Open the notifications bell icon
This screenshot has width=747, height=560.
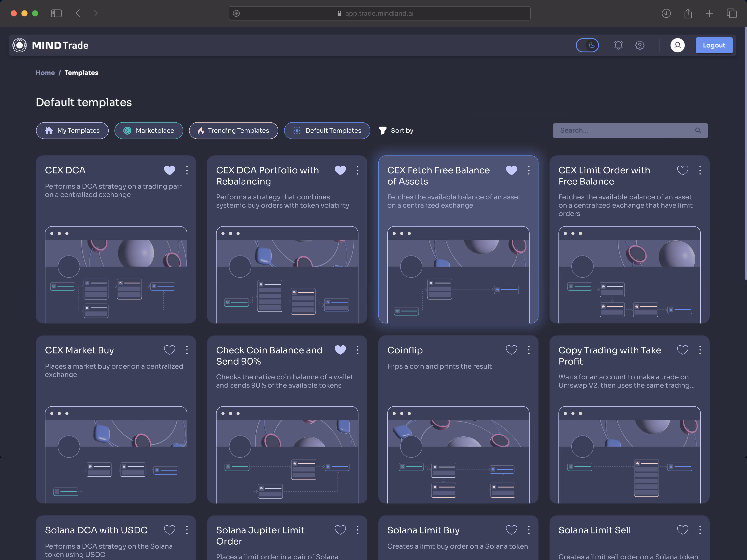point(618,45)
